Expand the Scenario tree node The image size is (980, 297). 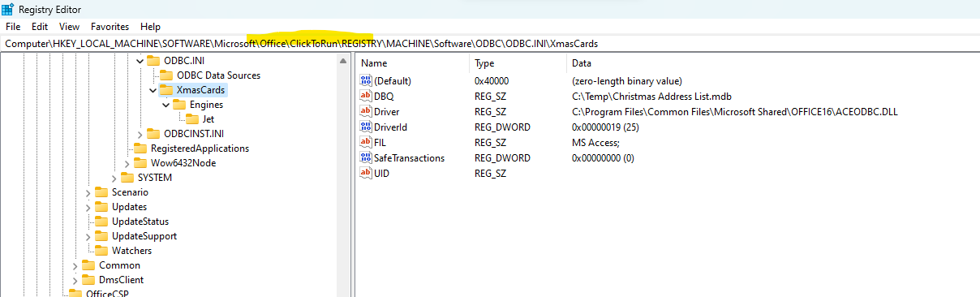pos(88,192)
